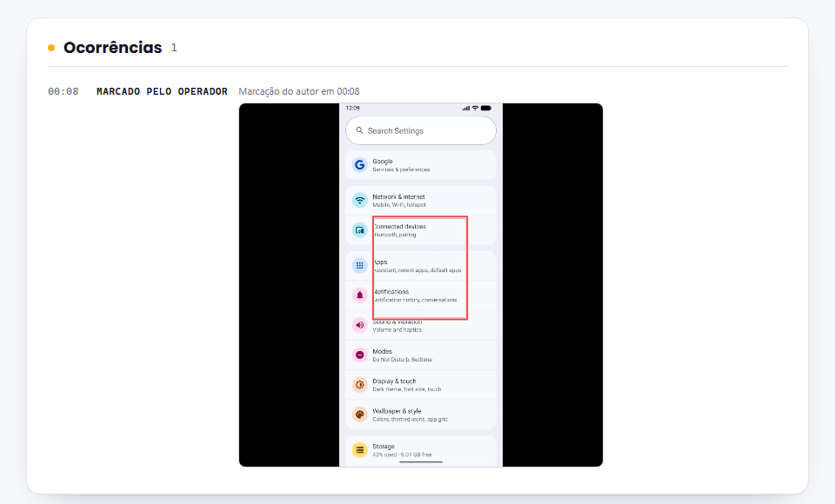The width and height of the screenshot is (835, 504).
Task: Click the Ocorrências count 1
Action: (174, 48)
